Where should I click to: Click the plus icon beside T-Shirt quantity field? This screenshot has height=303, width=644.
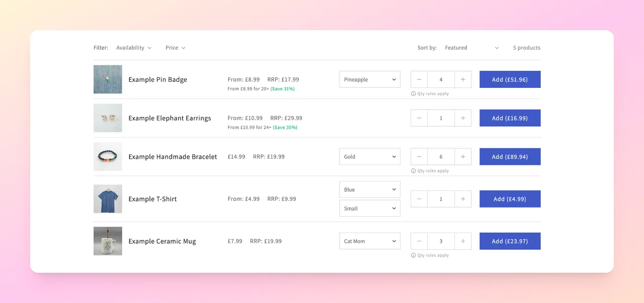point(463,199)
